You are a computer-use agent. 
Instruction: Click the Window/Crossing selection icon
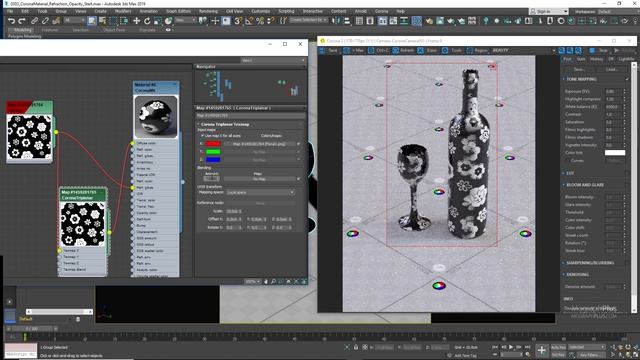124,21
